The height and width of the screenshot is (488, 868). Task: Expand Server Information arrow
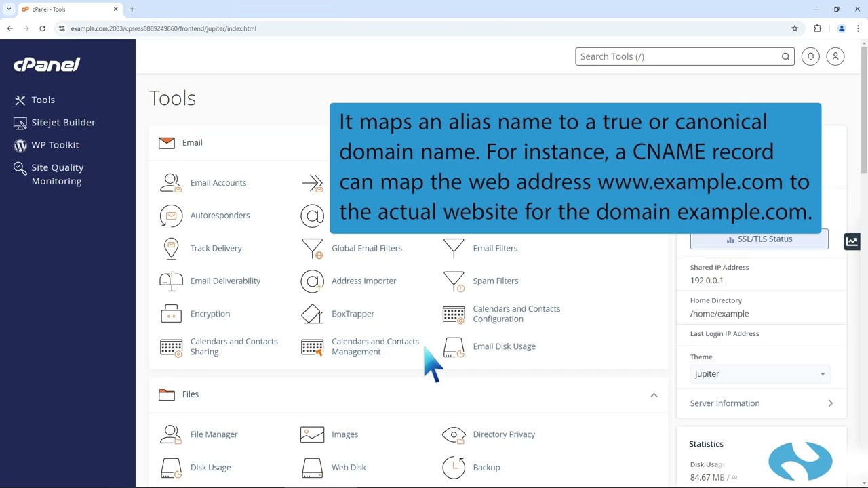coord(830,403)
